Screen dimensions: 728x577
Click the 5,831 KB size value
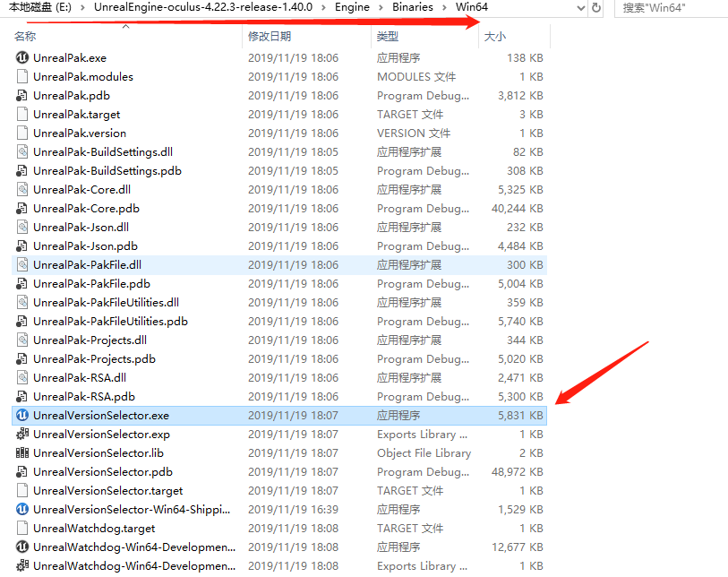[520, 416]
